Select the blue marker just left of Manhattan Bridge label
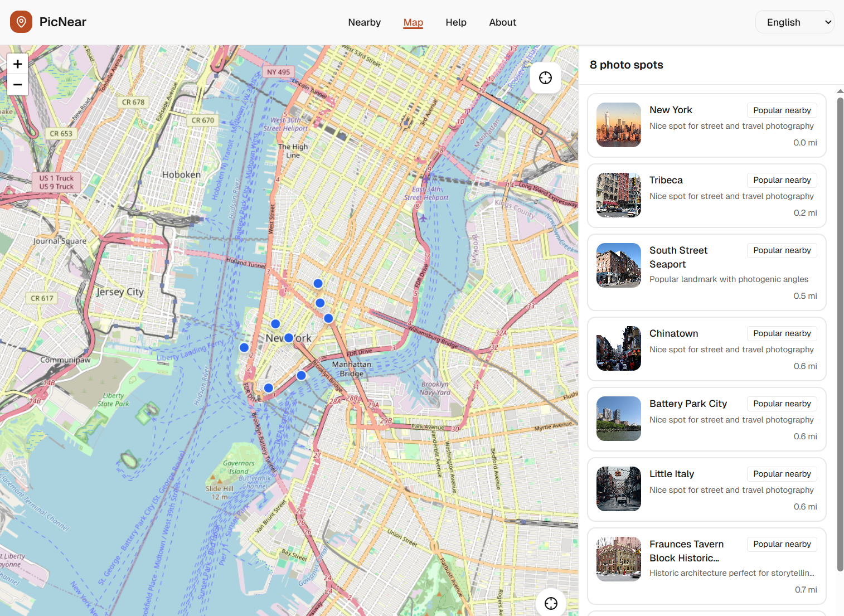 pyautogui.click(x=301, y=375)
